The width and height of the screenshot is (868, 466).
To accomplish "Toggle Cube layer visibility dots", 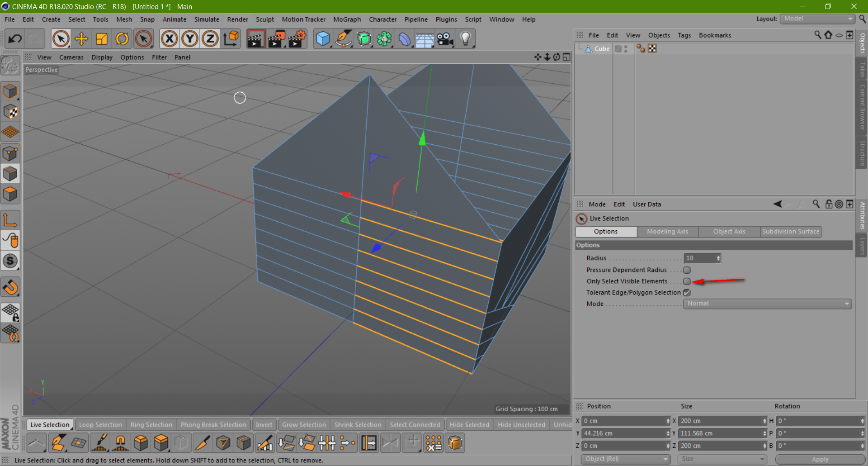I will tap(626, 49).
